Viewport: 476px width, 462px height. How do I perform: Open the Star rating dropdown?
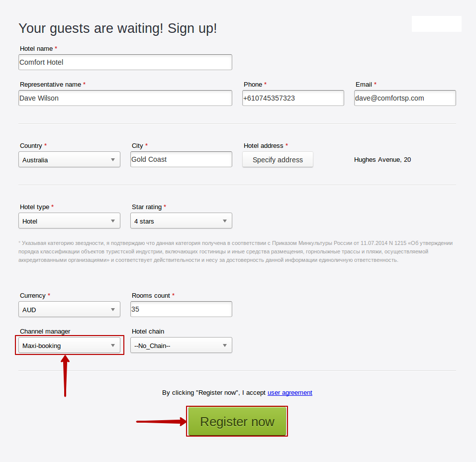point(181,221)
